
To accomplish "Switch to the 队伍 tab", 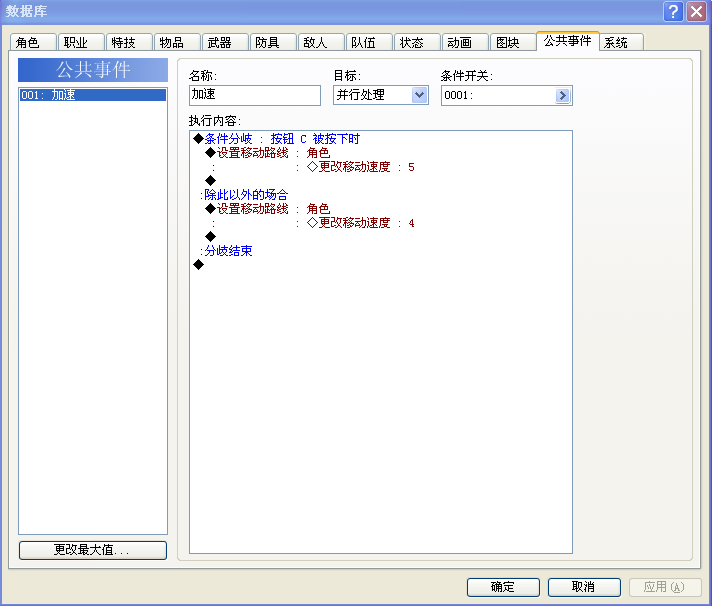I will click(x=370, y=42).
